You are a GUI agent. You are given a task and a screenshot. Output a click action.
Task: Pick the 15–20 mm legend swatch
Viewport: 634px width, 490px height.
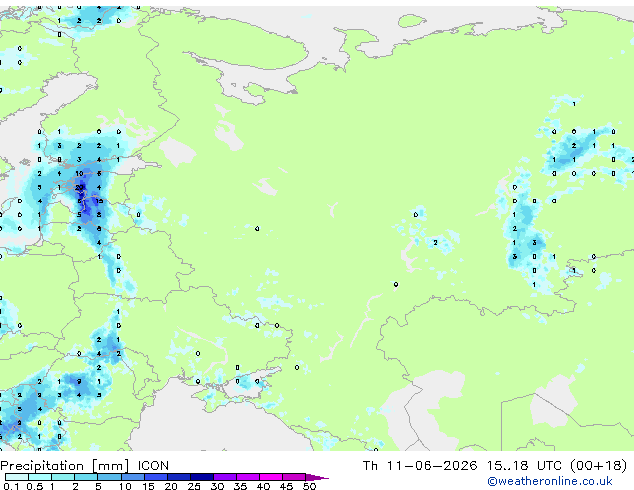pyautogui.click(x=156, y=477)
